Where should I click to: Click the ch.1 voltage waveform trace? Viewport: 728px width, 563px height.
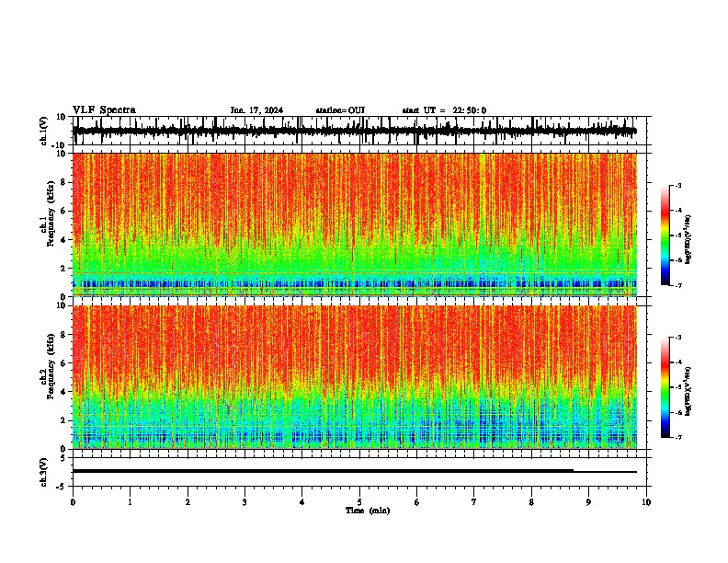[354, 131]
